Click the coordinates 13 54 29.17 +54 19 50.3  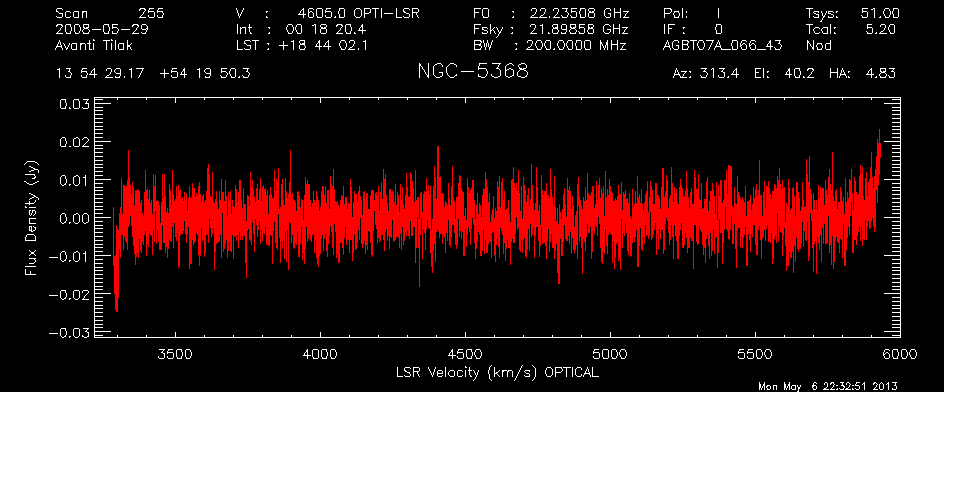(x=154, y=74)
